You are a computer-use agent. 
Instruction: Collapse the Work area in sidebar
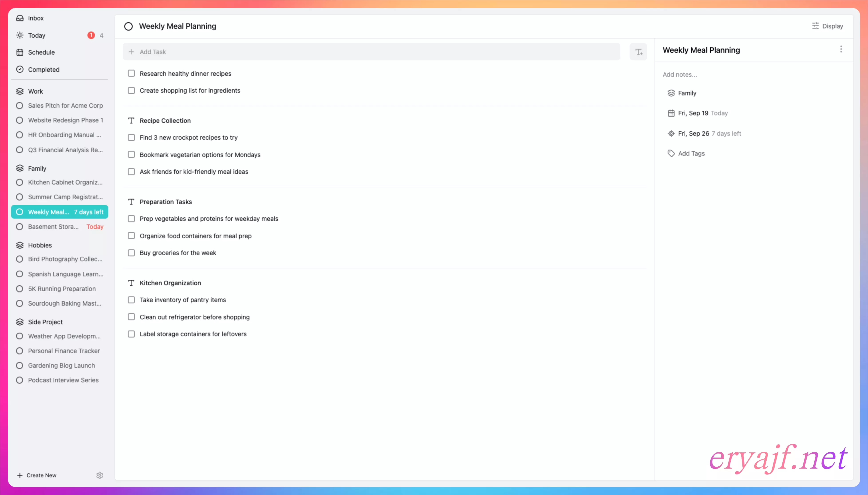pyautogui.click(x=35, y=91)
